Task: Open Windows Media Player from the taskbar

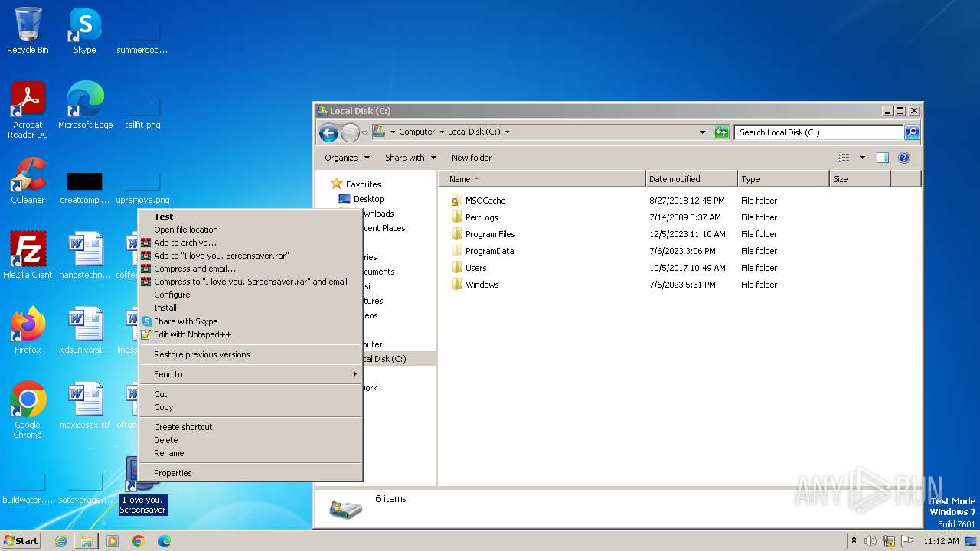Action: tap(113, 541)
